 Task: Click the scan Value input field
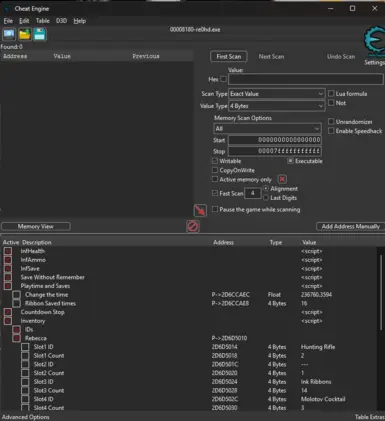(x=306, y=79)
